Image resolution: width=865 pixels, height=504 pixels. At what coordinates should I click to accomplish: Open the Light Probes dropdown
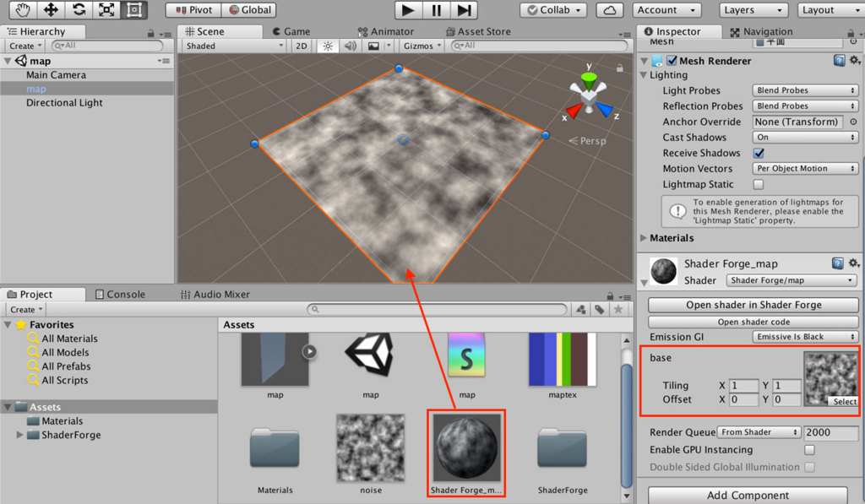pos(805,90)
